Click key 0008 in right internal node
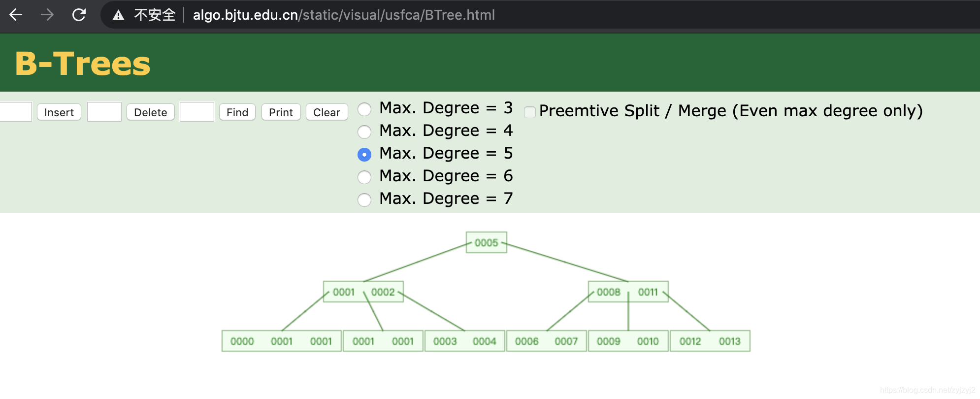Image resolution: width=980 pixels, height=399 pixels. tap(609, 292)
